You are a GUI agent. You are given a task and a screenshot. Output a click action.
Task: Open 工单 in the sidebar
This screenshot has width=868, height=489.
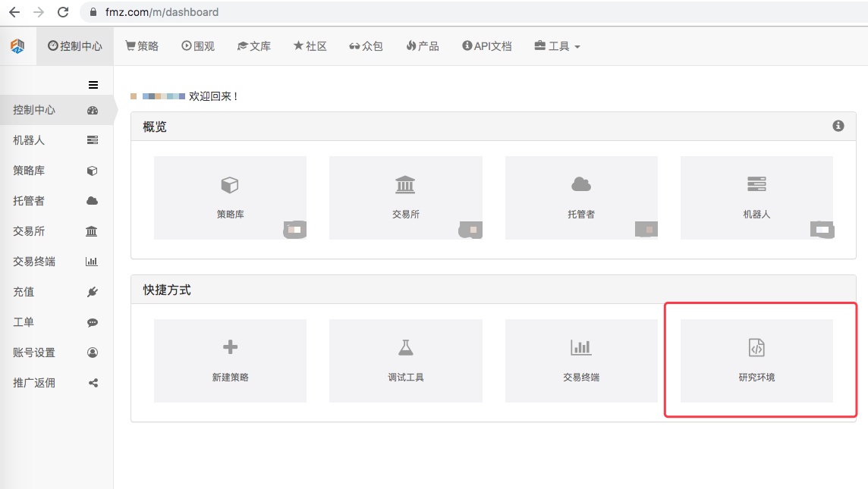click(24, 322)
